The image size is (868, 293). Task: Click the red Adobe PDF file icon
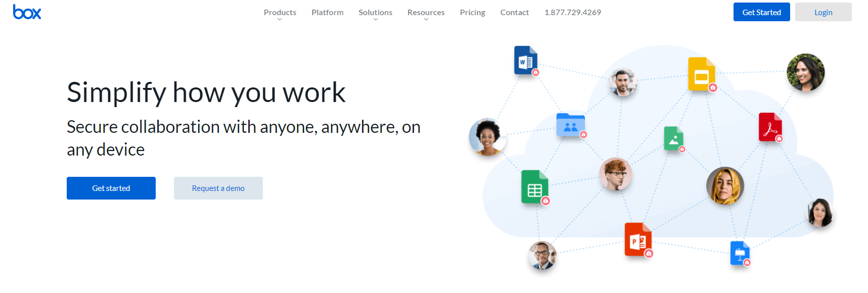pyautogui.click(x=770, y=127)
